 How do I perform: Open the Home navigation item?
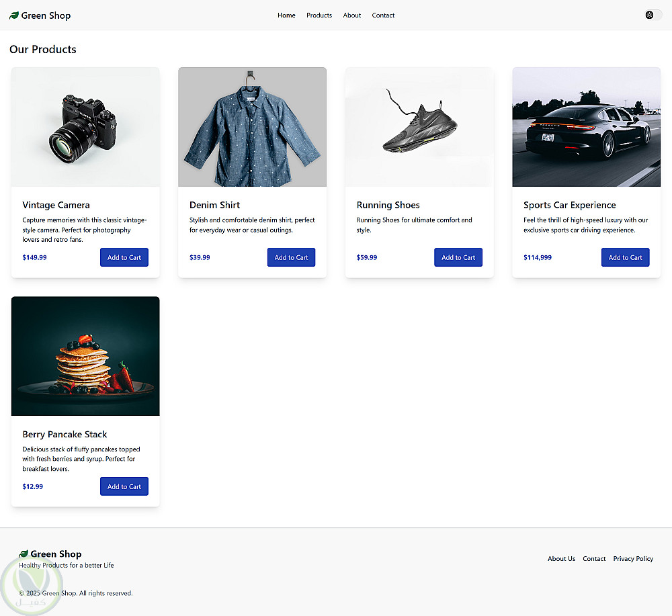coord(286,15)
